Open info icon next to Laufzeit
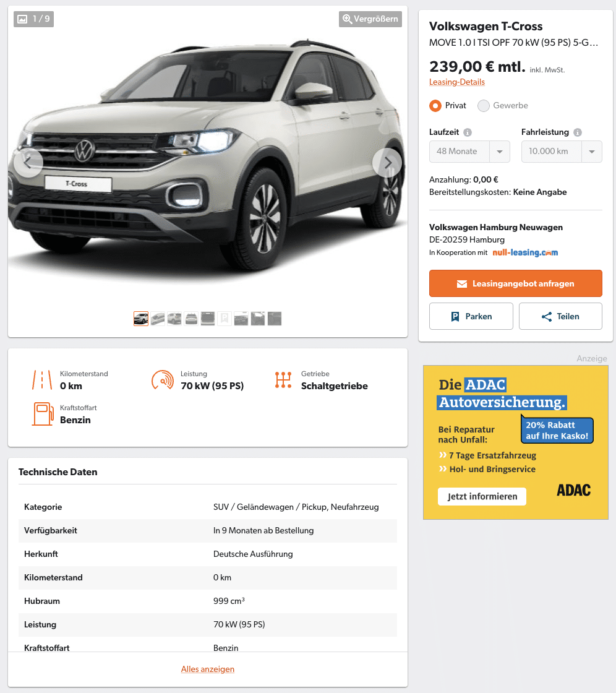 [468, 132]
